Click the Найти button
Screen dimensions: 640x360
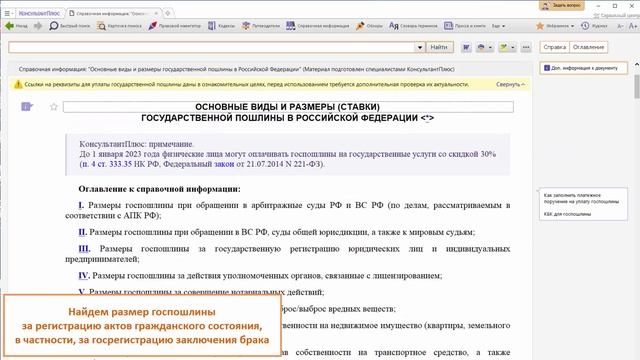click(439, 47)
